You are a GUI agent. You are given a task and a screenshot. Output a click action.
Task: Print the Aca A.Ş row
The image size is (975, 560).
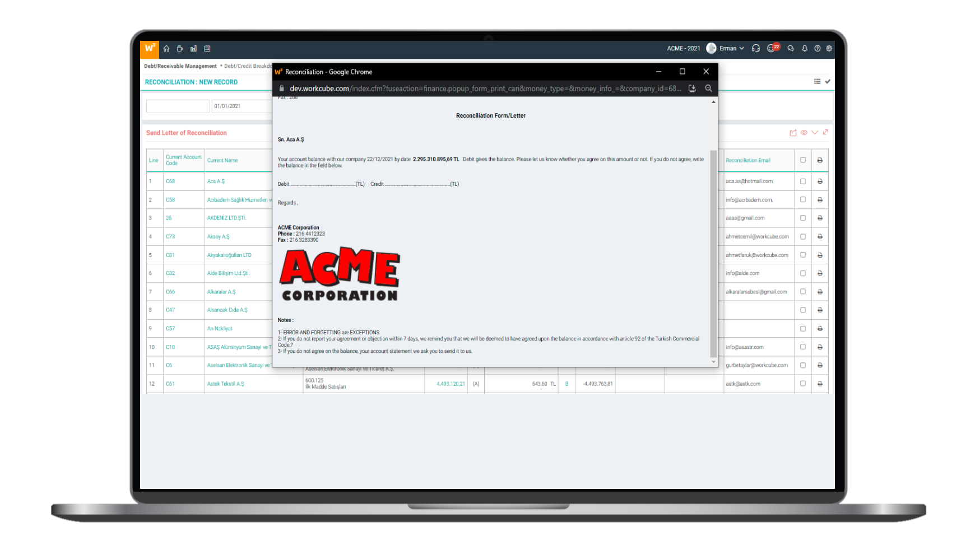[x=820, y=181]
